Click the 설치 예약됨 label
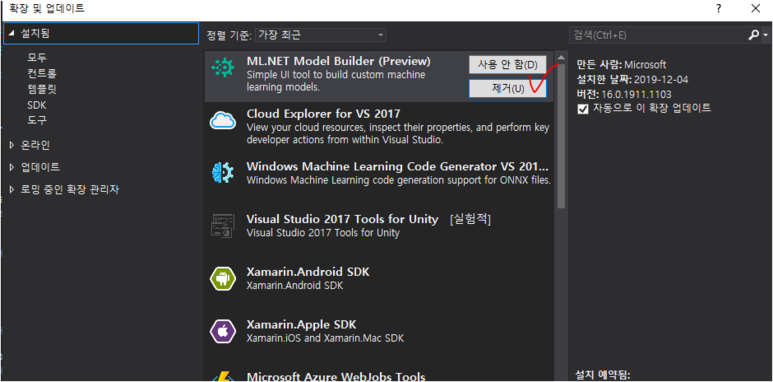The image size is (773, 382). (x=603, y=375)
